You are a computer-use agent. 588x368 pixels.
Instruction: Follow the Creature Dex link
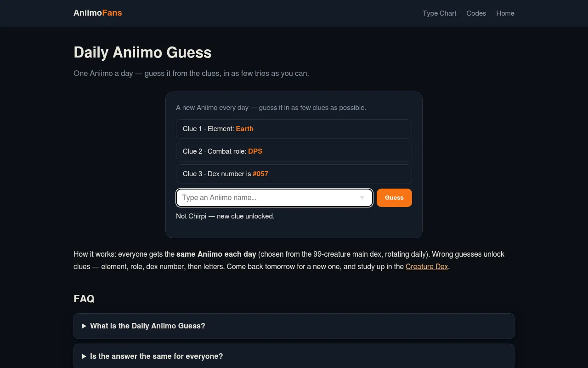tap(427, 266)
